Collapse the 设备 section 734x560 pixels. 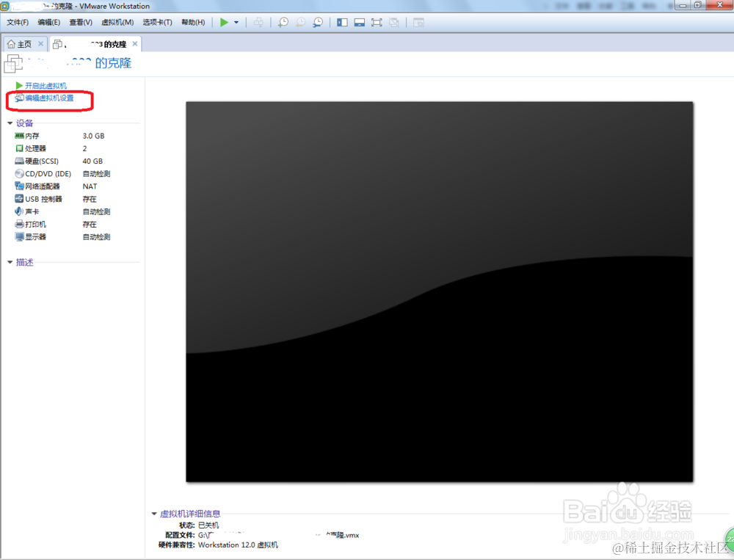click(x=10, y=123)
